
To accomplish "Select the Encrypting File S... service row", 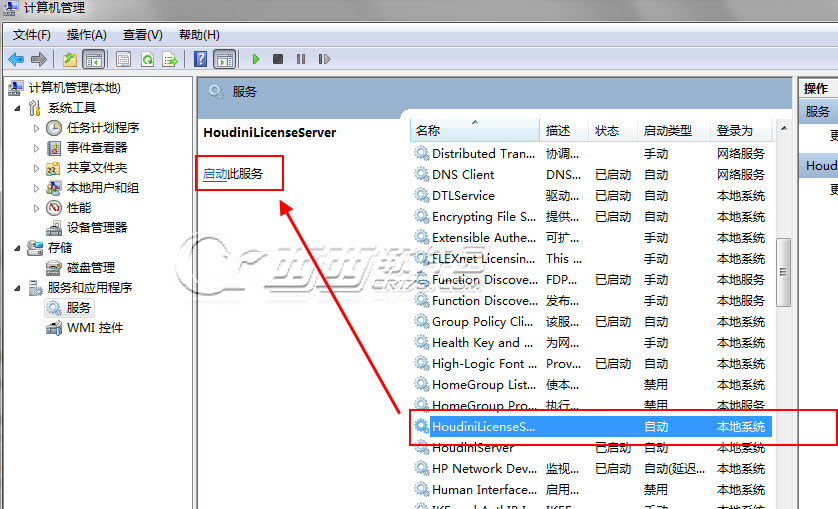I will tap(592, 217).
